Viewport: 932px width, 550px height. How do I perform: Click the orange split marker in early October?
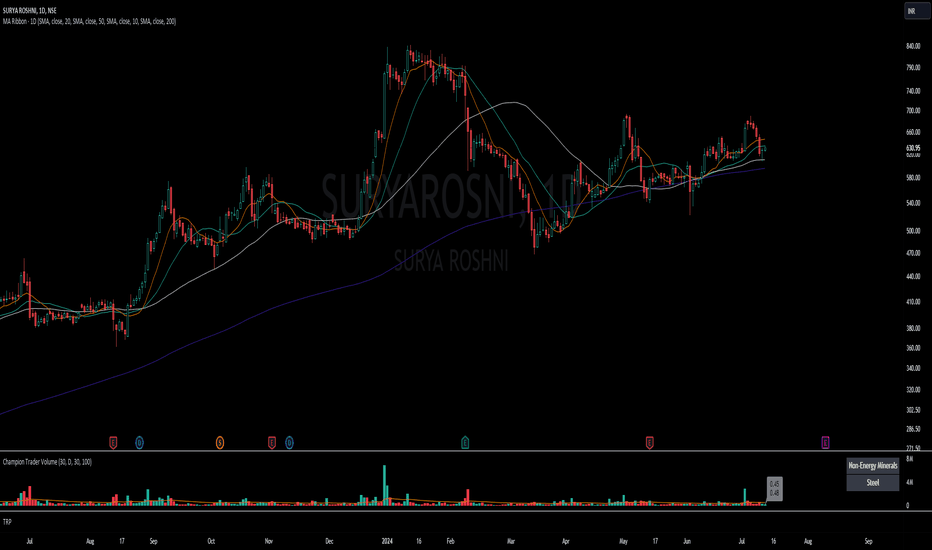click(220, 442)
